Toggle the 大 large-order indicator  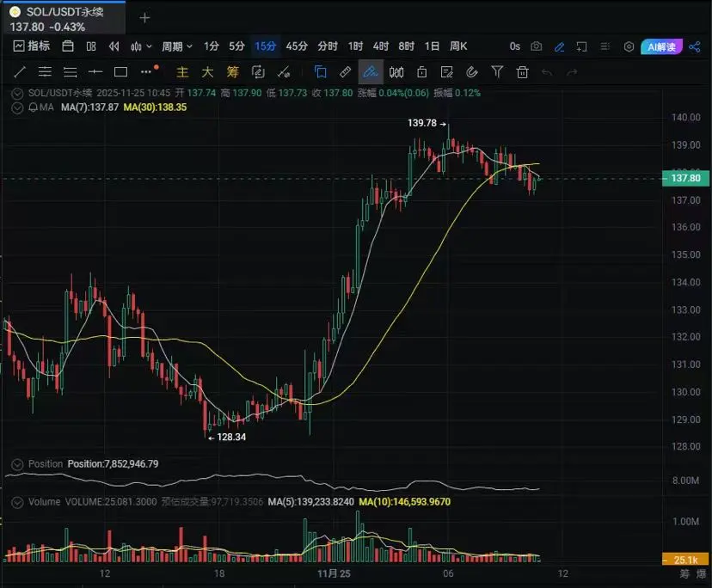[207, 71]
